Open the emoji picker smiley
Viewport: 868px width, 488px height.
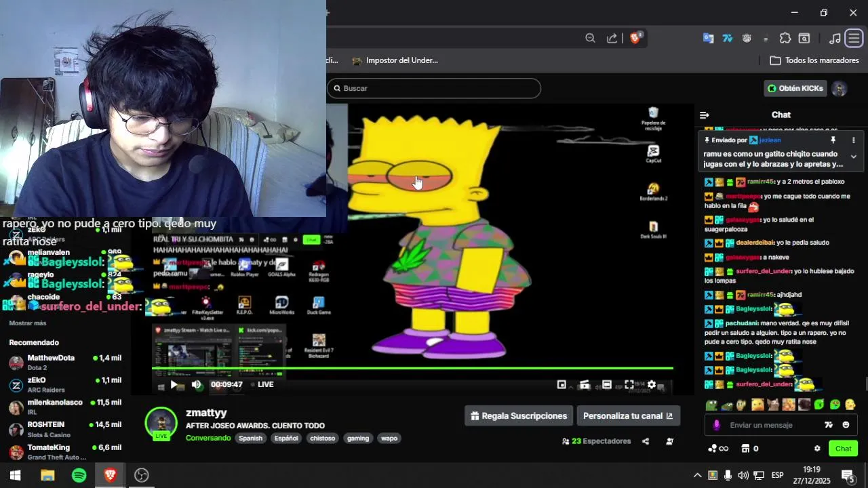pos(846,425)
